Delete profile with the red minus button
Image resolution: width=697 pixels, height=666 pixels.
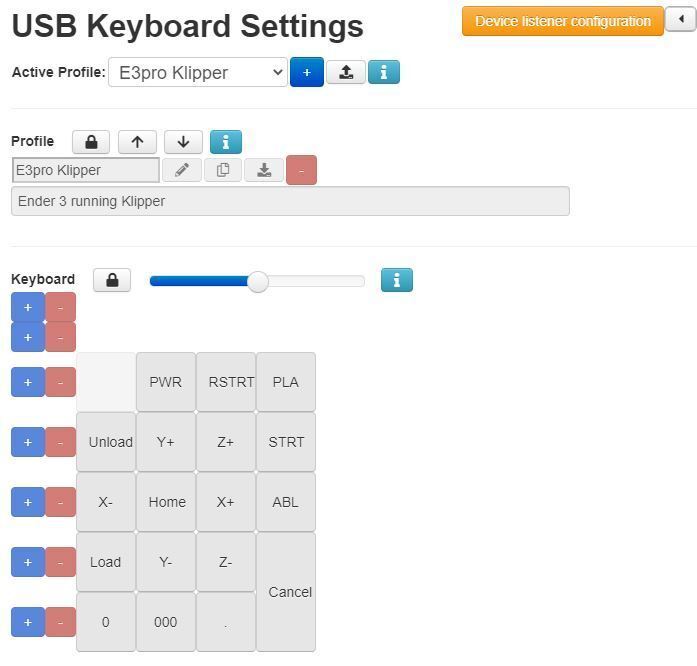[x=301, y=170]
